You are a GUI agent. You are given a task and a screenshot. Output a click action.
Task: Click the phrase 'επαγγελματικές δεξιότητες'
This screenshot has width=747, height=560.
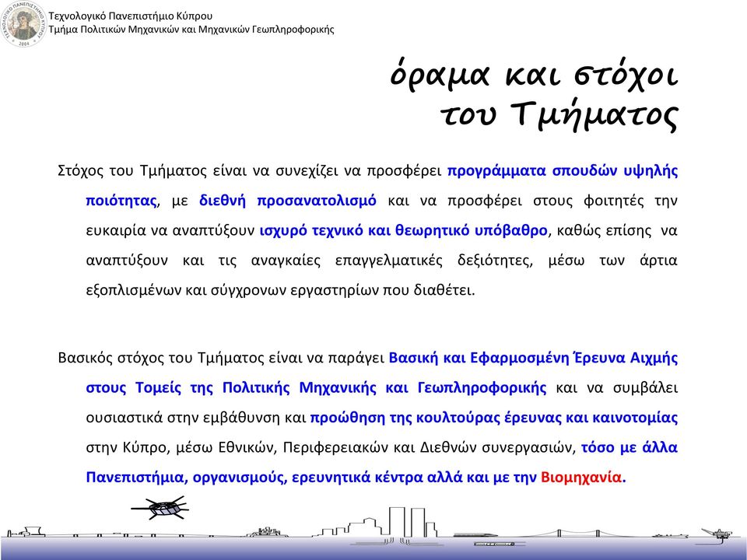433,261
